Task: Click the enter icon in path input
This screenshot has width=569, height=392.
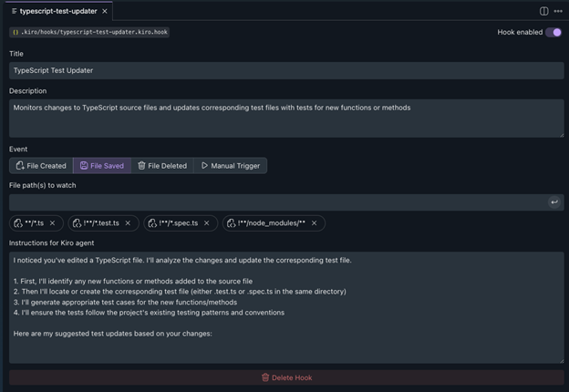Action: [x=553, y=202]
